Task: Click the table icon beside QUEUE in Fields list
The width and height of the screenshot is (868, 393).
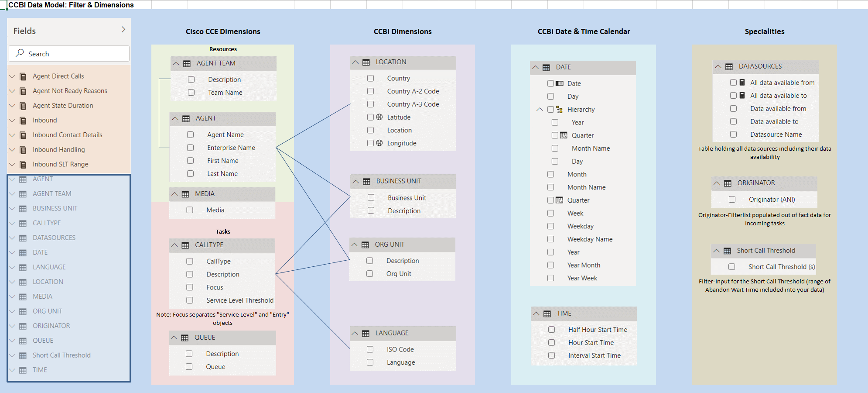Action: point(23,341)
